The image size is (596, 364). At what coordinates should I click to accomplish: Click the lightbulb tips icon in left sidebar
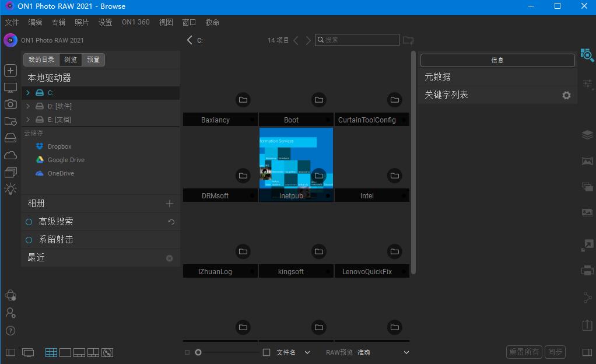(x=10, y=188)
